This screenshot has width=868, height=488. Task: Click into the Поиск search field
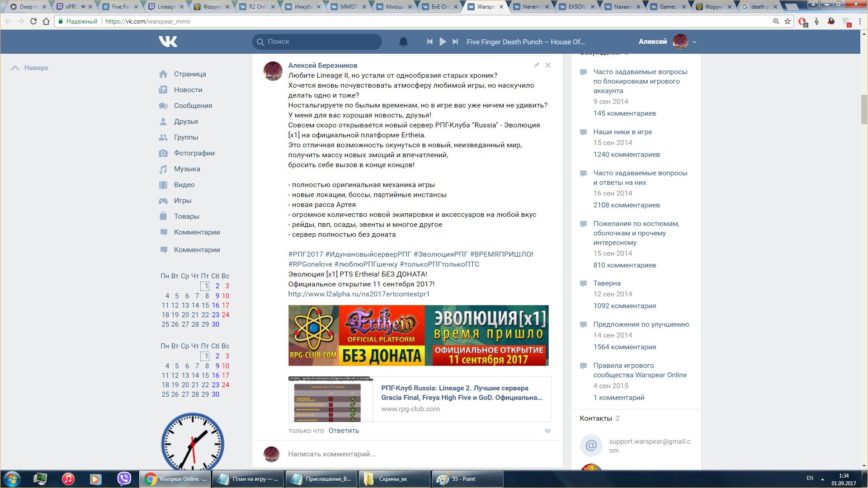pos(317,42)
